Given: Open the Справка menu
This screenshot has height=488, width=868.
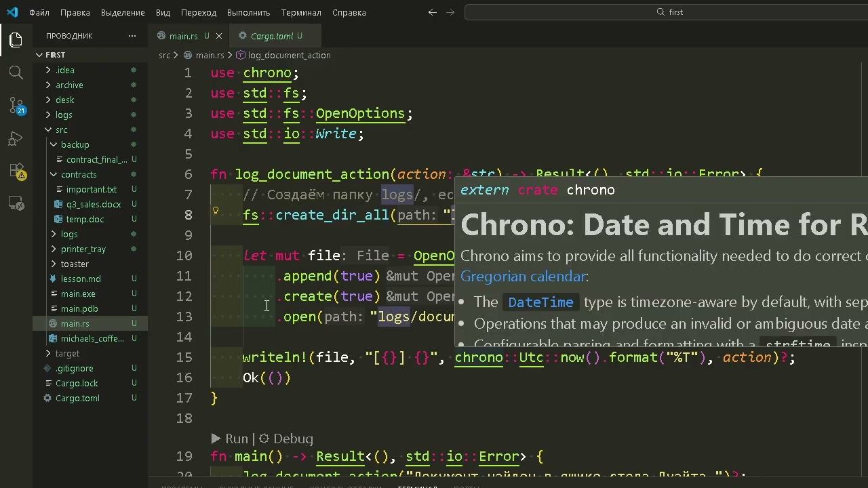Looking at the screenshot, I should 349,12.
